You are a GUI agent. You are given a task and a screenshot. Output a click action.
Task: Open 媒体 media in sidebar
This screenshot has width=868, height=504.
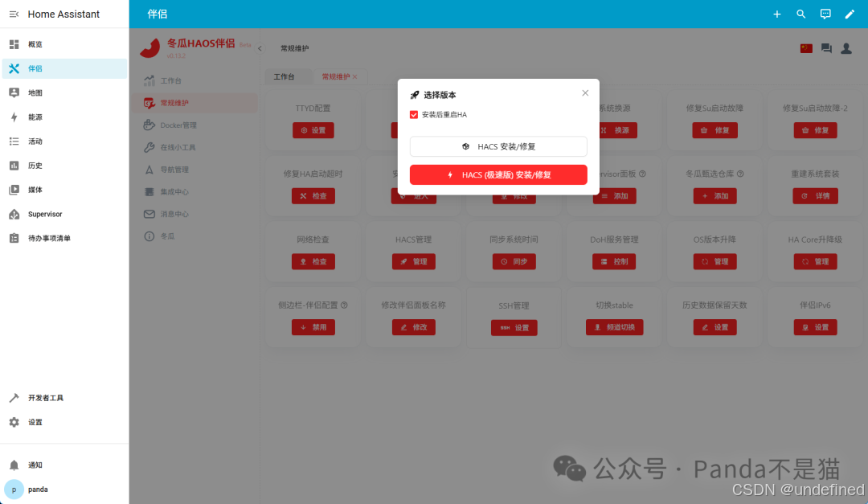(x=64, y=190)
